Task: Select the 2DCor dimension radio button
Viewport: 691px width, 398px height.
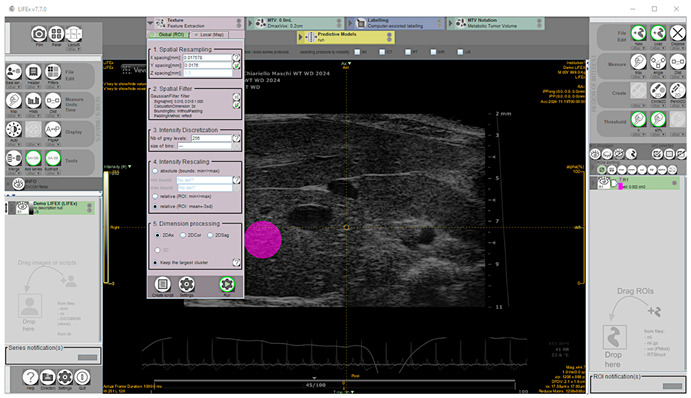Action: pyautogui.click(x=183, y=235)
